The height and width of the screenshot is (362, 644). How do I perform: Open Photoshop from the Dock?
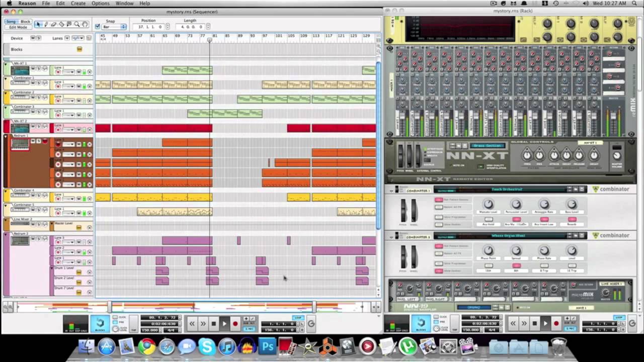click(267, 346)
